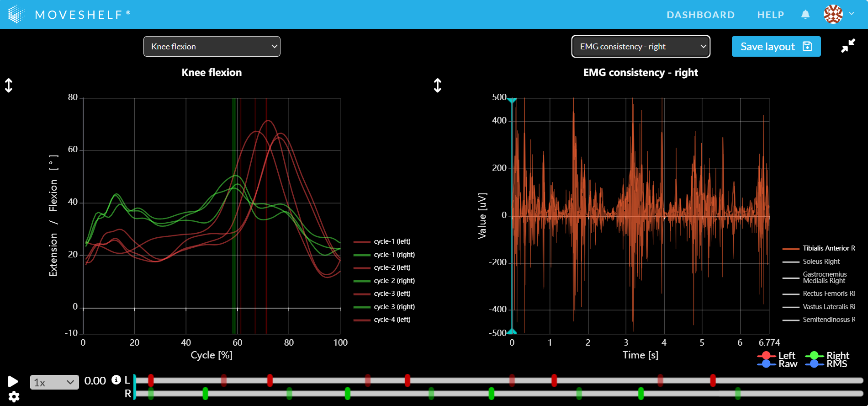Open EMG consistency - right dropdown
868x406 pixels.
[x=640, y=47]
